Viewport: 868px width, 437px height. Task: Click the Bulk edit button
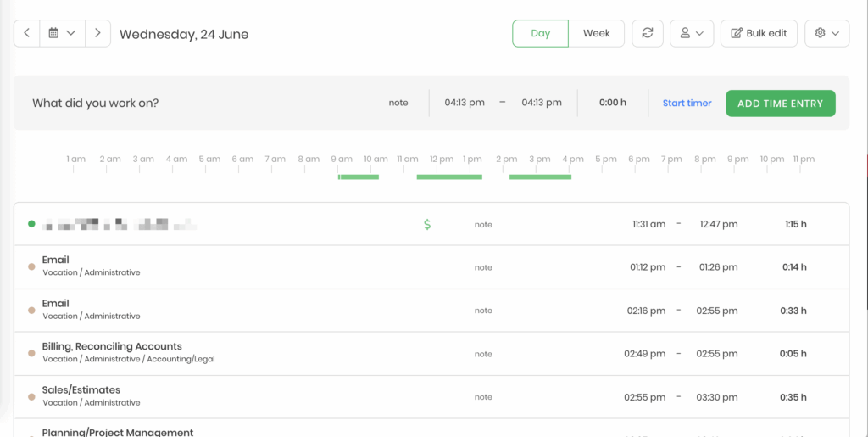pos(759,34)
